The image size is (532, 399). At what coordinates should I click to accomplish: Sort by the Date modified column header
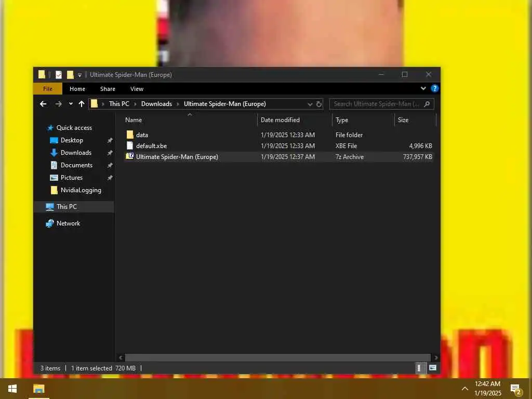pos(280,120)
